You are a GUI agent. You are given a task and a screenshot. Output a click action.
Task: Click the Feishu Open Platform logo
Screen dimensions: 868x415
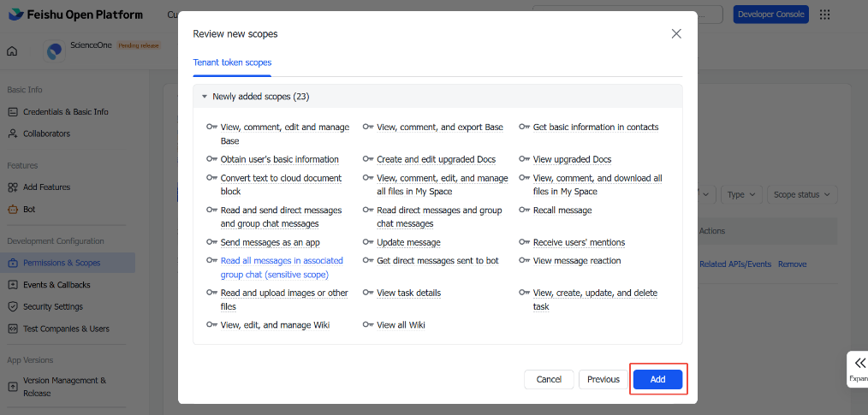[76, 15]
